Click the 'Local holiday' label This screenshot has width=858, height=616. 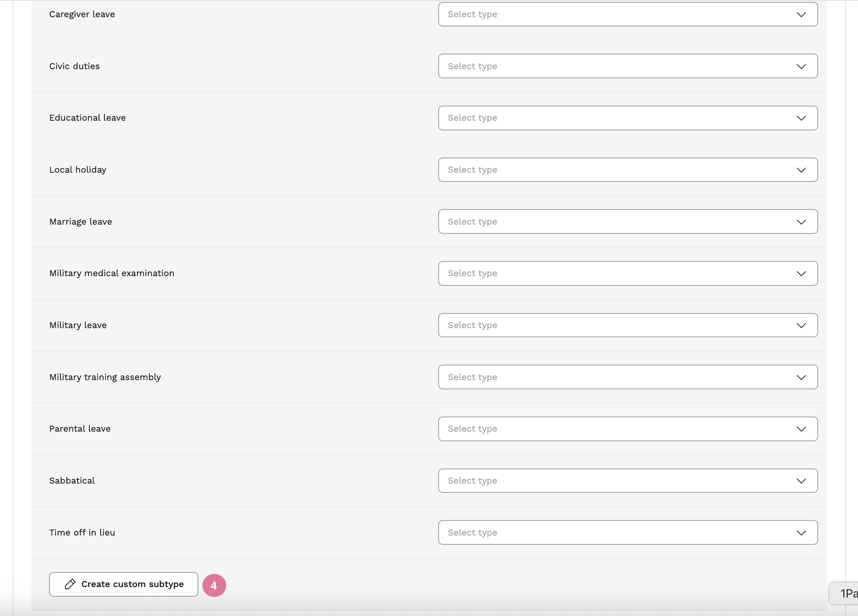(x=78, y=170)
